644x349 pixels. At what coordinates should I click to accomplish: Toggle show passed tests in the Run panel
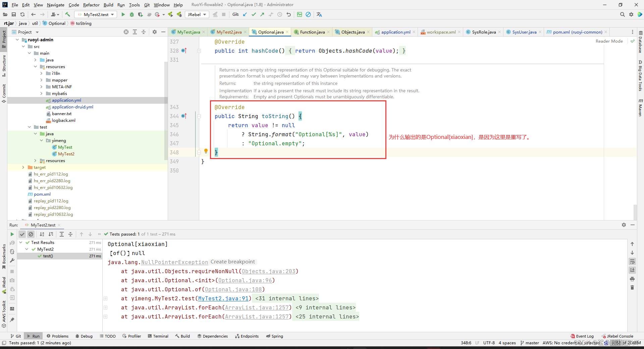tap(22, 234)
